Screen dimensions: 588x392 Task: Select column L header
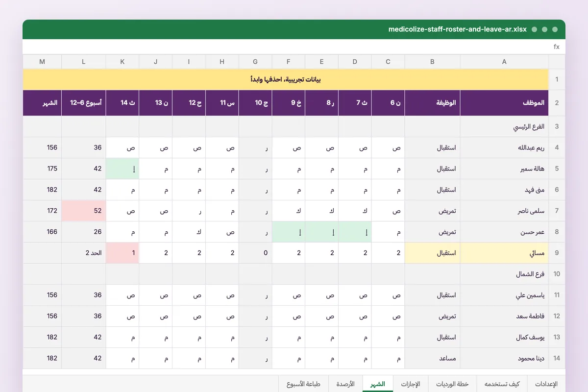pos(84,62)
